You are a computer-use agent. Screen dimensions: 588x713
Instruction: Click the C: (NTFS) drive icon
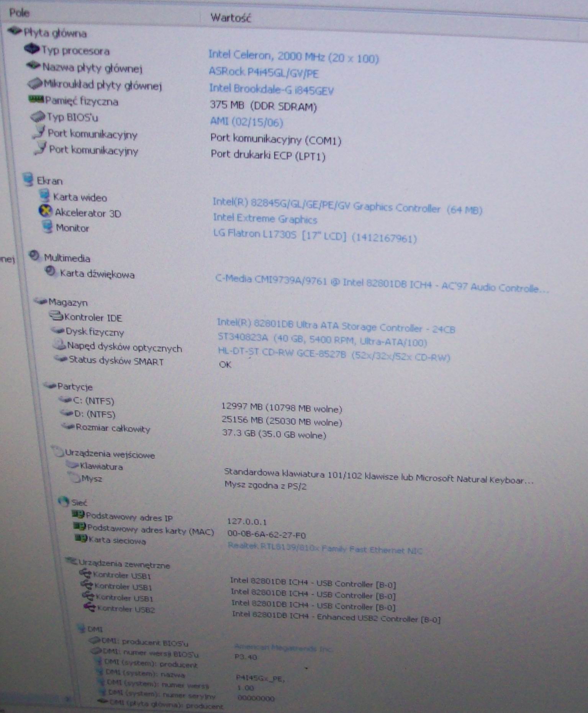point(65,400)
